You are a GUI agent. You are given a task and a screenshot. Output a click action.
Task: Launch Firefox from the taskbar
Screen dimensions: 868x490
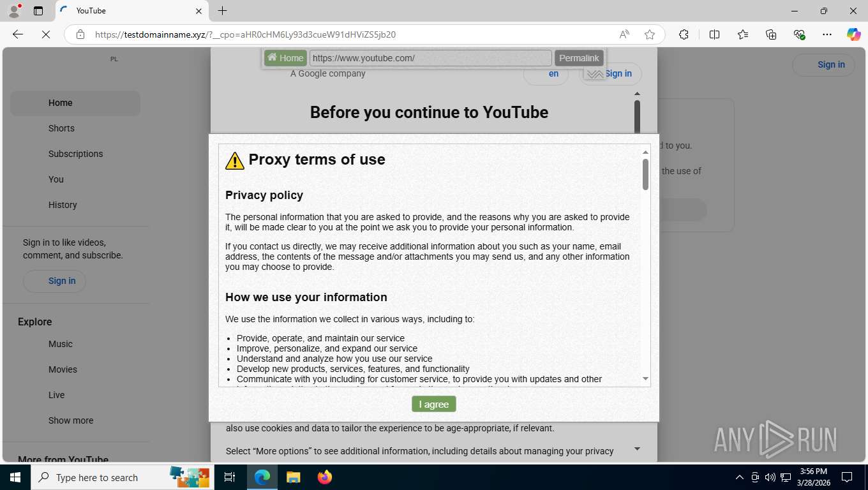coord(325,477)
